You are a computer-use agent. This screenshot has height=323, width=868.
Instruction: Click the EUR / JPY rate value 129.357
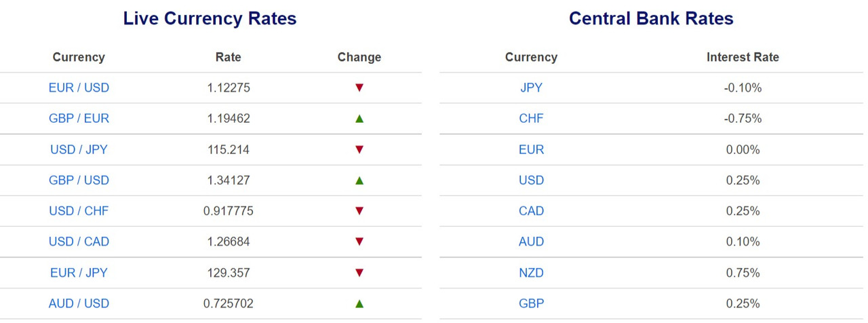pos(229,273)
